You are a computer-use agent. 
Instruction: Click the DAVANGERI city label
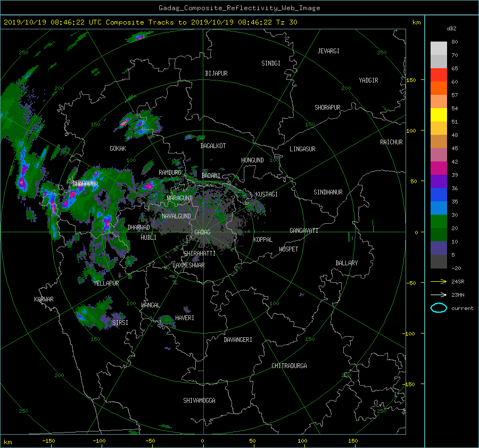click(x=238, y=340)
